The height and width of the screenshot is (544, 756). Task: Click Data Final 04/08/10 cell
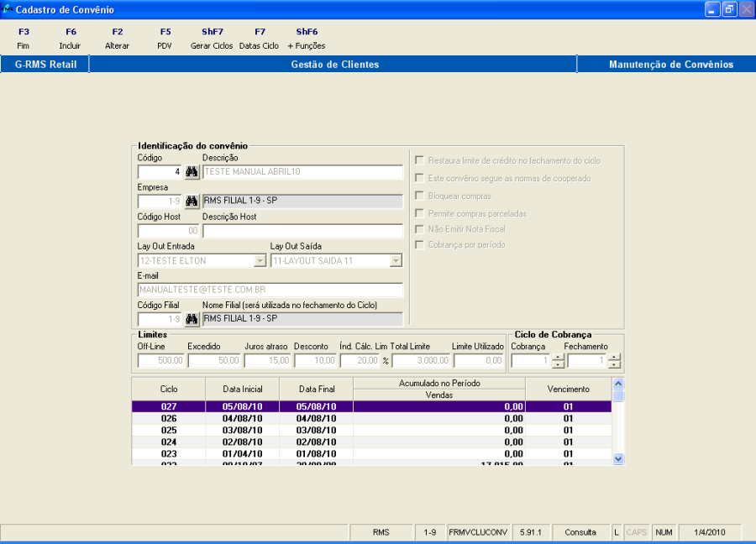pos(317,418)
